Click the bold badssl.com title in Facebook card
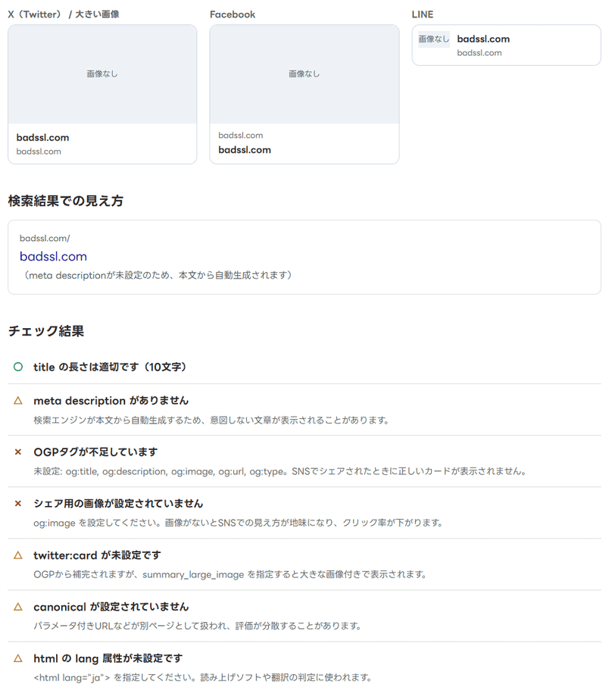The width and height of the screenshot is (609, 700). 245,150
